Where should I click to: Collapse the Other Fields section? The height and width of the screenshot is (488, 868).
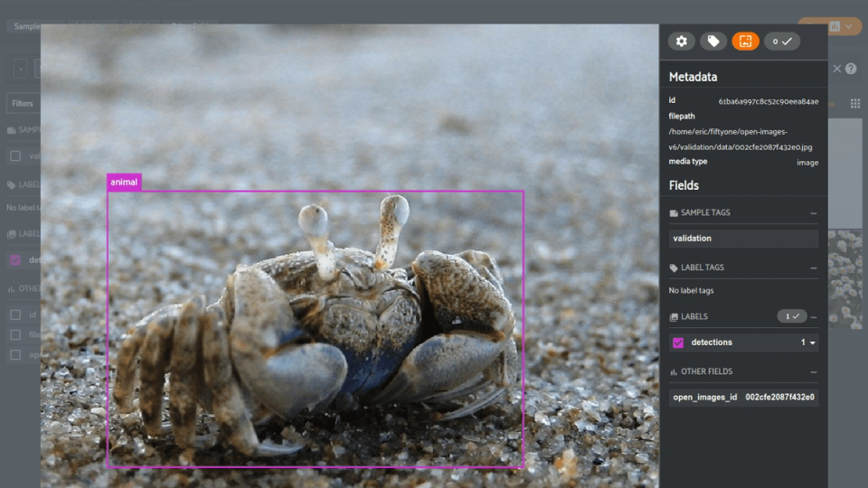point(813,371)
